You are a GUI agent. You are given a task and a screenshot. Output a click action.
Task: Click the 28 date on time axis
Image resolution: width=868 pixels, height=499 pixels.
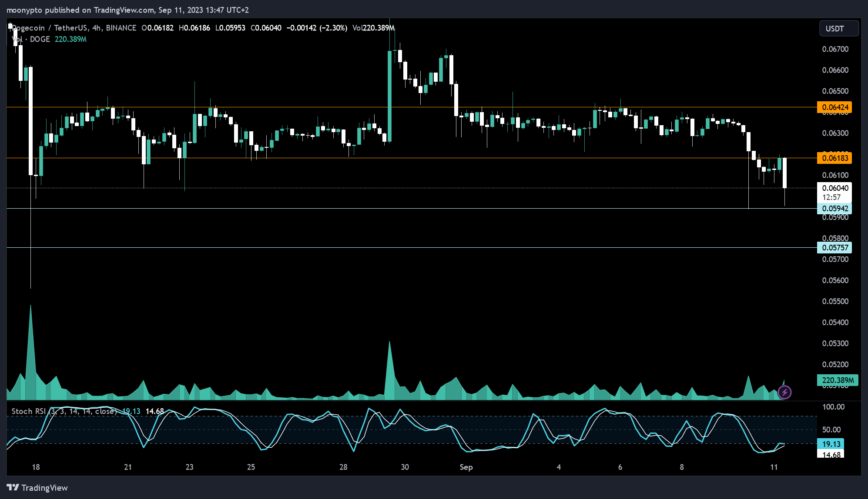(x=343, y=467)
